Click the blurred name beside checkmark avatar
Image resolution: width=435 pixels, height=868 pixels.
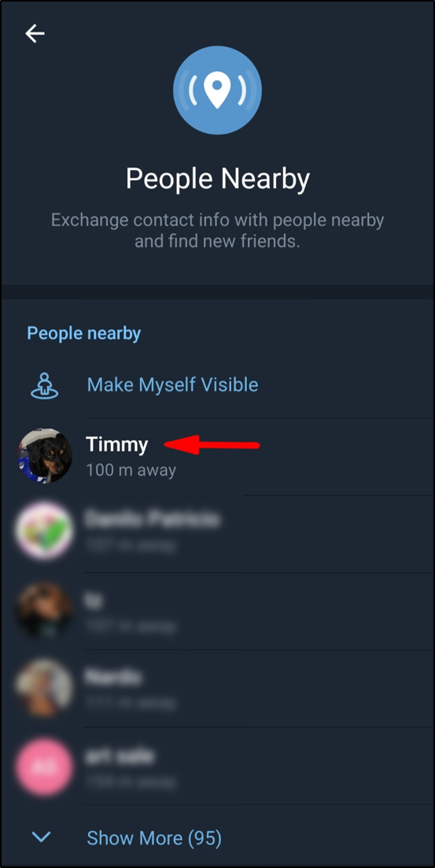153,520
